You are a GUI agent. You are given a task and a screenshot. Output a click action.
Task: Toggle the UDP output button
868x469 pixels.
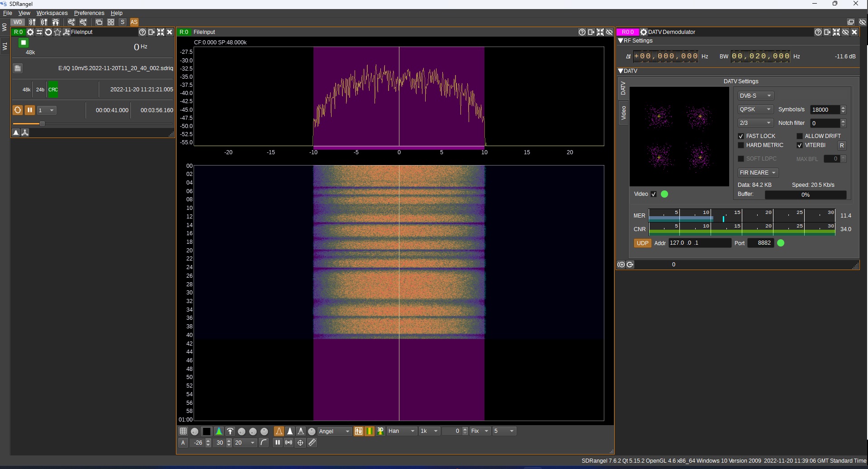pos(642,243)
